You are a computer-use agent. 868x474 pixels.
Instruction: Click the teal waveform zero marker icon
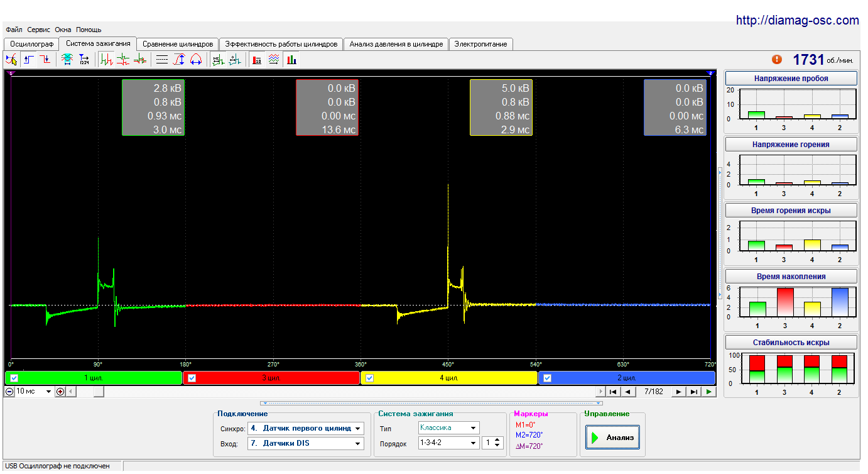235,60
